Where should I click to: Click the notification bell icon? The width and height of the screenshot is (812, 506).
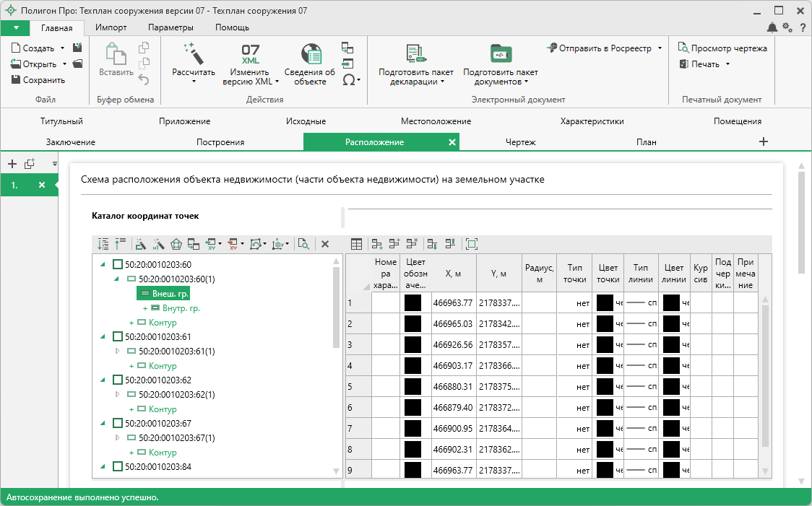click(772, 27)
